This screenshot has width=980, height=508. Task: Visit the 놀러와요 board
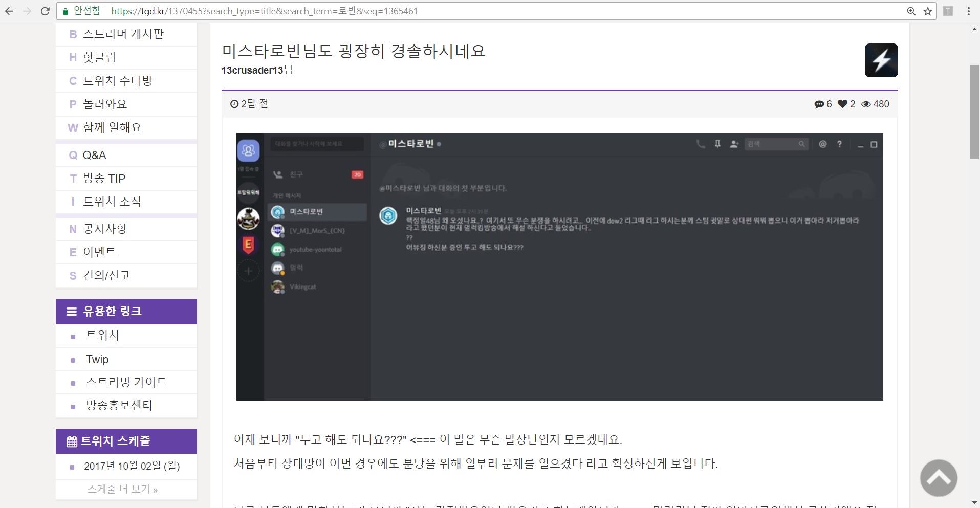126,104
